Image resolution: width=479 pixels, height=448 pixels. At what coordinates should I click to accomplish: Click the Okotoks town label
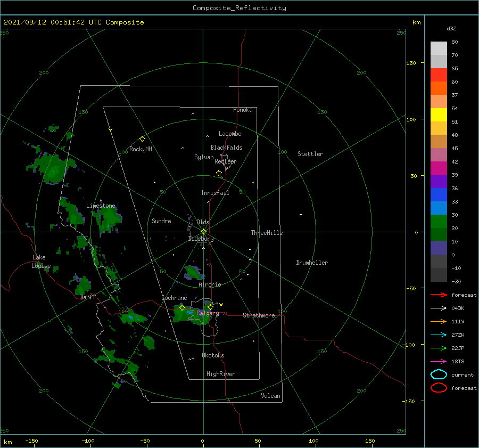[x=213, y=355]
